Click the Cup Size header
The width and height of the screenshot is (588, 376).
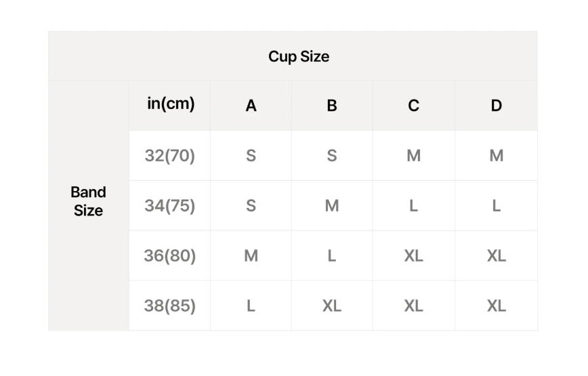299,57
